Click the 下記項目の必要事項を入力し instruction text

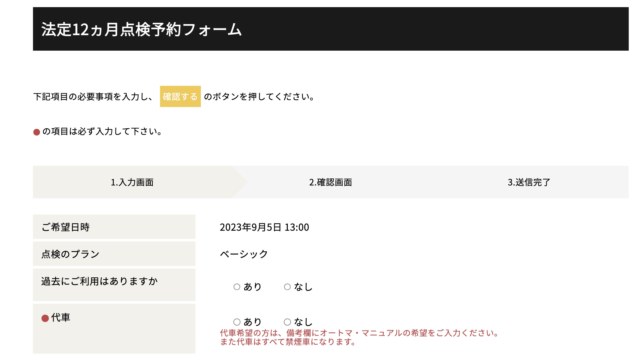93,97
